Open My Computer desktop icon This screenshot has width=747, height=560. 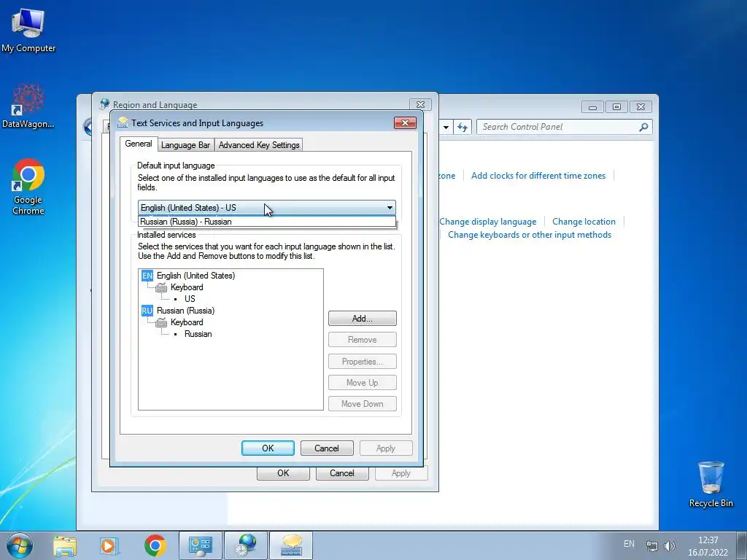pyautogui.click(x=28, y=29)
